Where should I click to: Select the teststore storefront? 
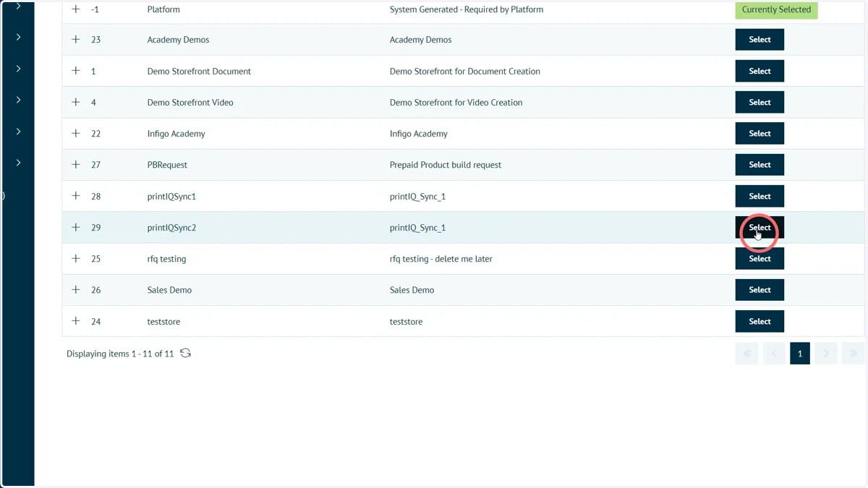tap(759, 321)
